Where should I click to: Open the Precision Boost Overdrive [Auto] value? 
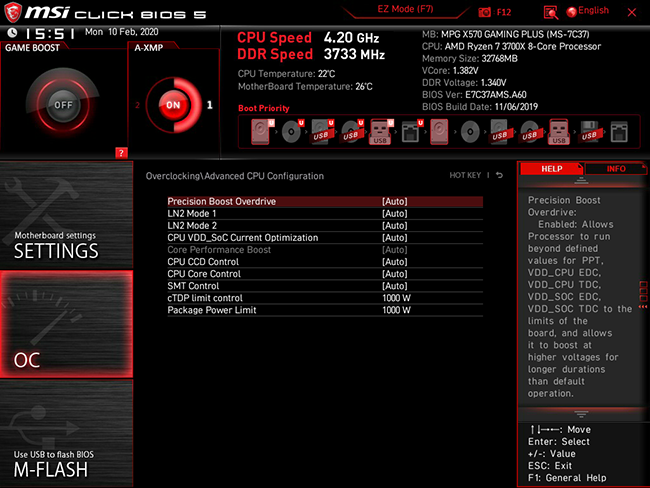pyautogui.click(x=395, y=202)
